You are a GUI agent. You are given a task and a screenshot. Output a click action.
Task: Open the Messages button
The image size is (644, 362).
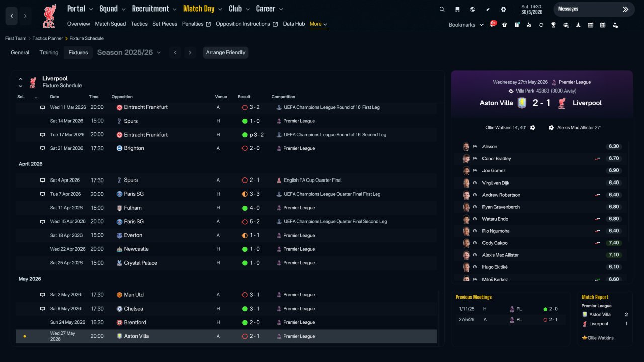point(594,9)
